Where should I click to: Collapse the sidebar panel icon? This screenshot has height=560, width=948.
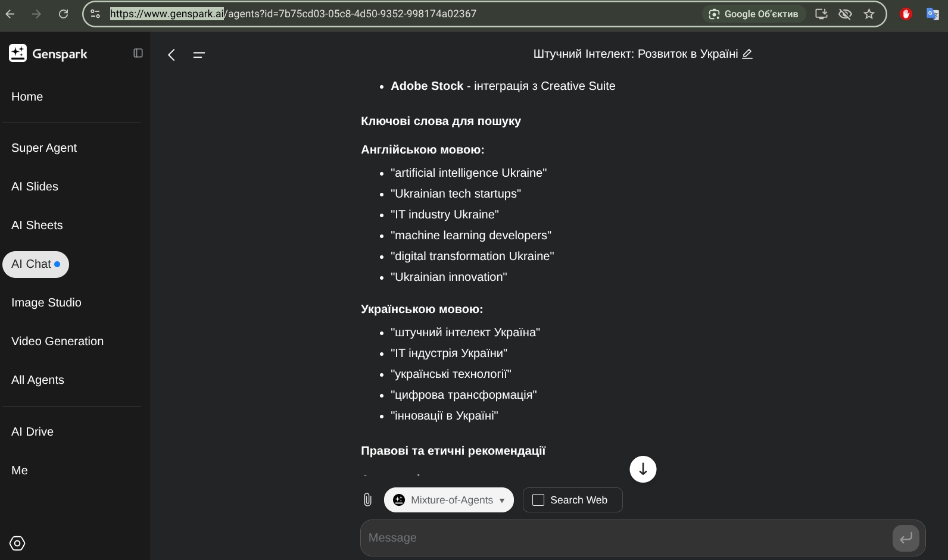tap(138, 53)
